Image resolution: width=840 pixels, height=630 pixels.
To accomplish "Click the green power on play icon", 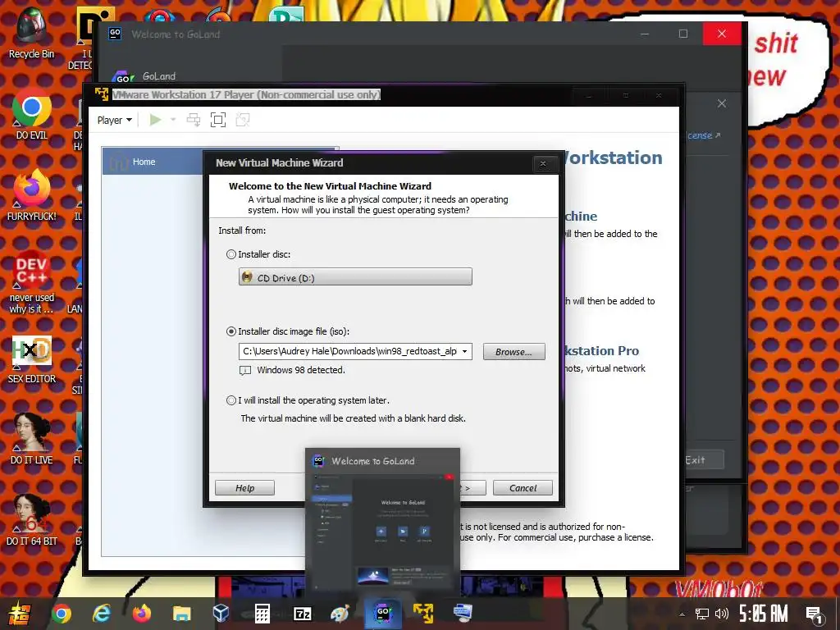I will [155, 120].
